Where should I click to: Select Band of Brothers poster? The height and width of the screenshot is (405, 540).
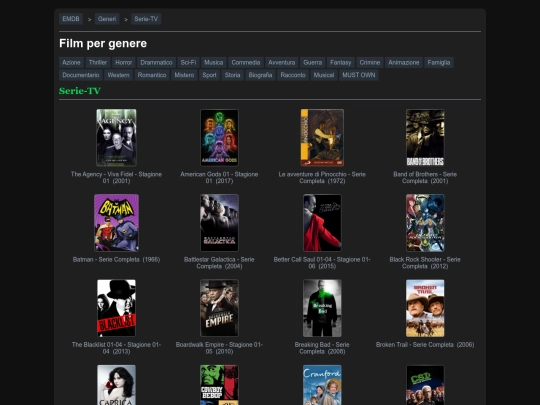pos(425,138)
